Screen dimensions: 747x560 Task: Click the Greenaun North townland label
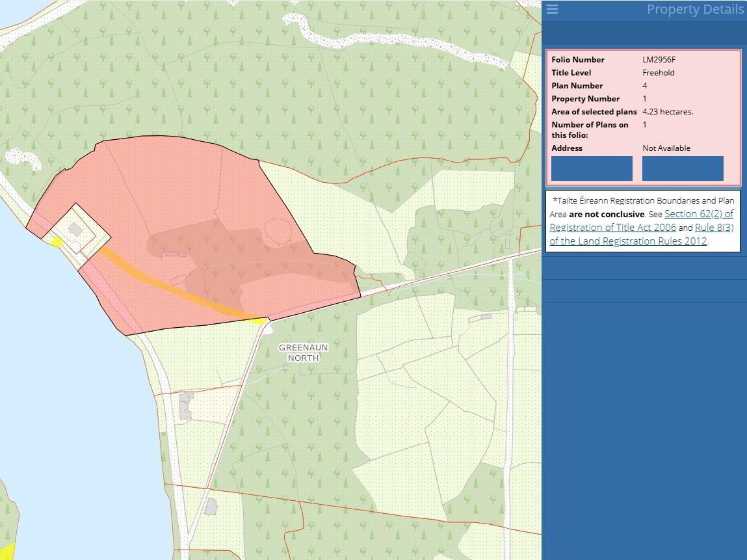[x=304, y=353]
